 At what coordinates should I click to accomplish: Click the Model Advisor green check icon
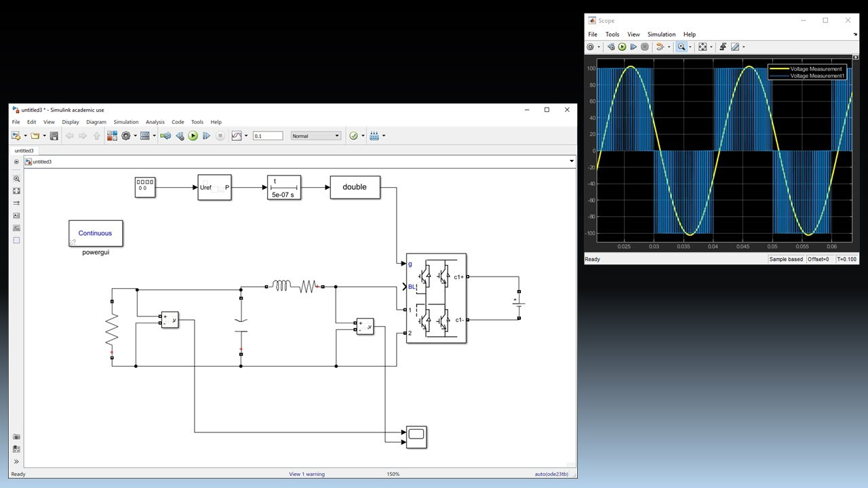click(x=353, y=136)
